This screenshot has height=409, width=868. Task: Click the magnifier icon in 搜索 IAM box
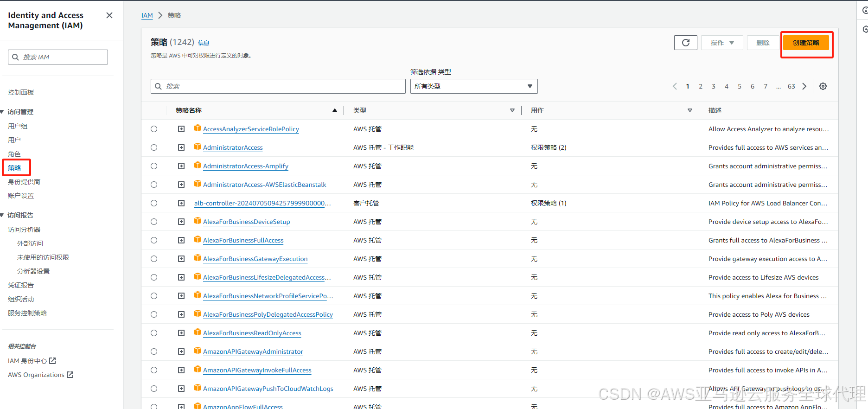click(x=16, y=57)
